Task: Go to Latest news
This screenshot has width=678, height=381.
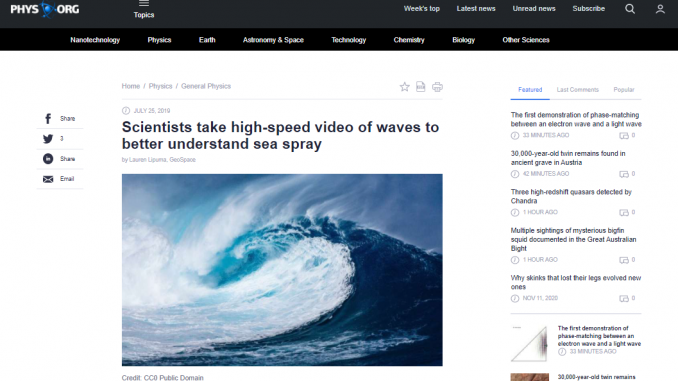Action: [x=476, y=9]
